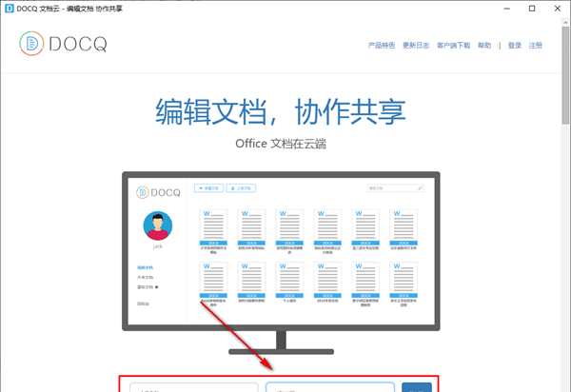Open the 帮助 help link
This screenshot has height=392, width=571.
(484, 45)
